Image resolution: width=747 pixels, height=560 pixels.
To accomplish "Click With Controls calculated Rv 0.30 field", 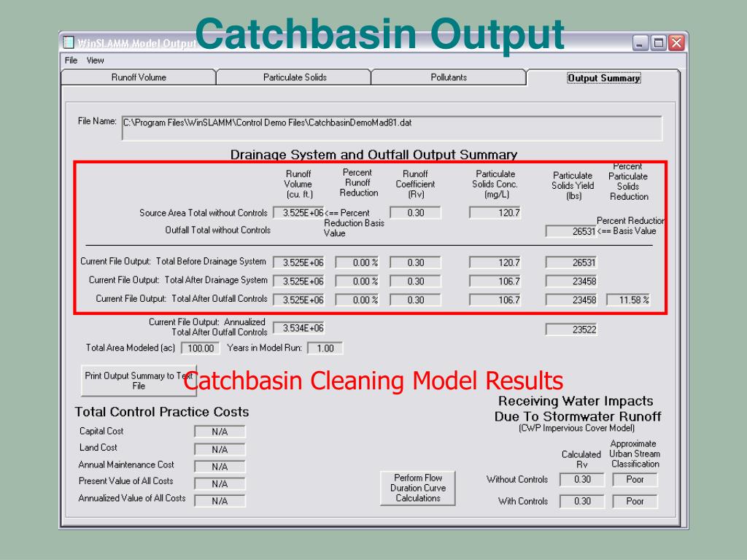I will pyautogui.click(x=582, y=501).
